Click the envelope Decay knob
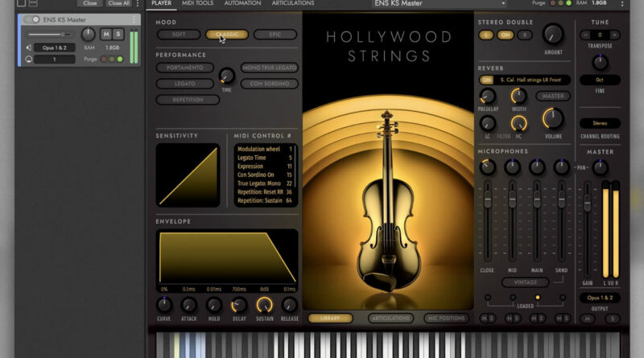644x358 pixels. click(x=239, y=305)
